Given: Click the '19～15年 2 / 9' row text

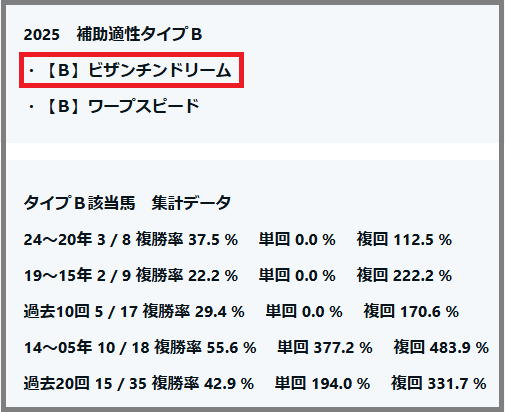Looking at the screenshot, I should [x=77, y=275].
